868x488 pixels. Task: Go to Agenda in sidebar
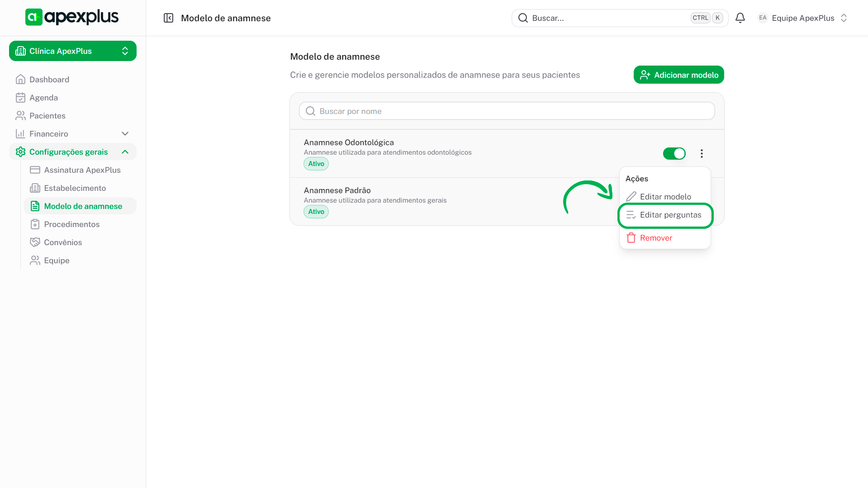click(43, 98)
